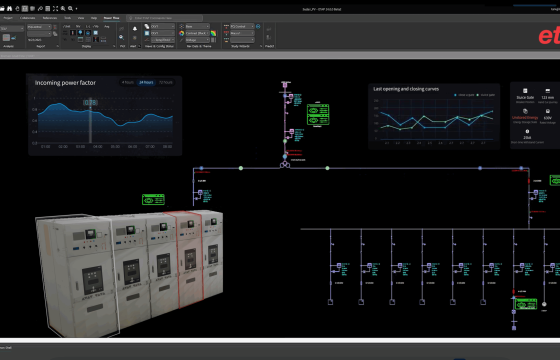Open the top Views & Config dropdown
The image size is (560, 360).
[162, 26]
